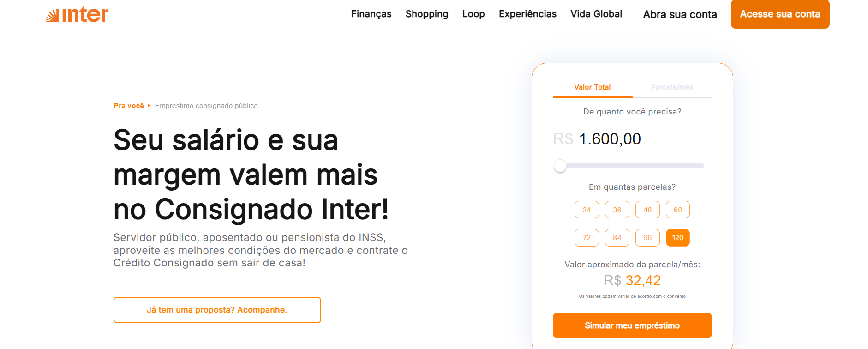
Task: Choose the 60 installments option
Action: click(678, 210)
